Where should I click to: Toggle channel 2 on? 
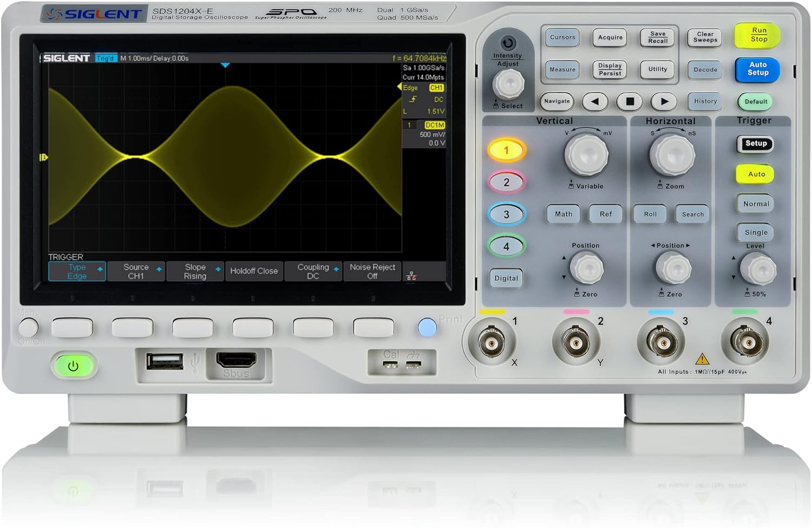506,182
